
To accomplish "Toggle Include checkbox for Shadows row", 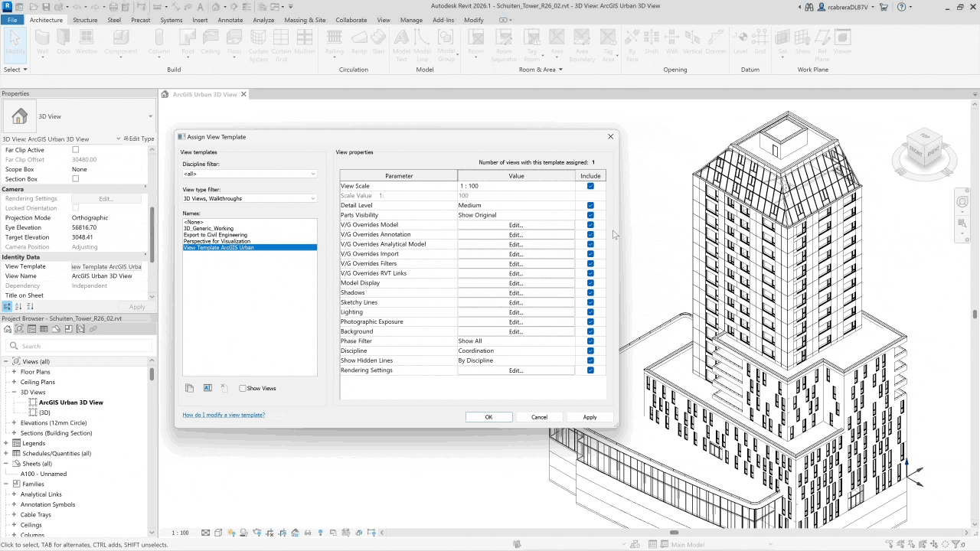I will coord(590,292).
